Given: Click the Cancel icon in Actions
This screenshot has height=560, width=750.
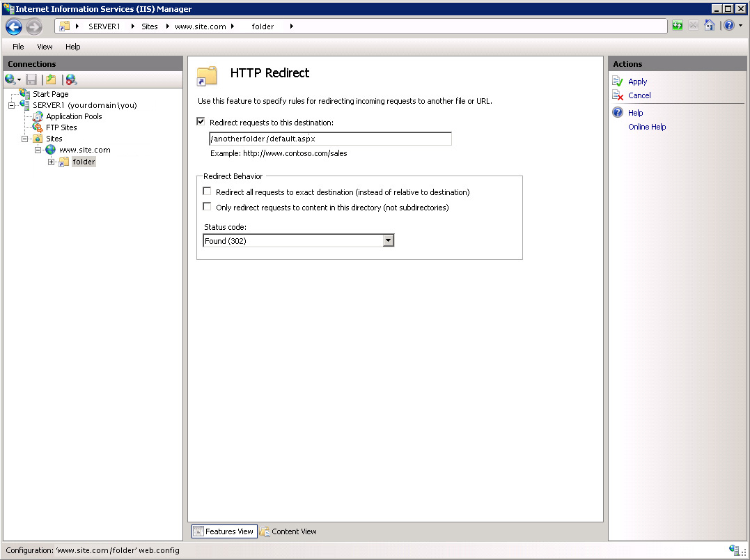Looking at the screenshot, I should click(x=618, y=95).
